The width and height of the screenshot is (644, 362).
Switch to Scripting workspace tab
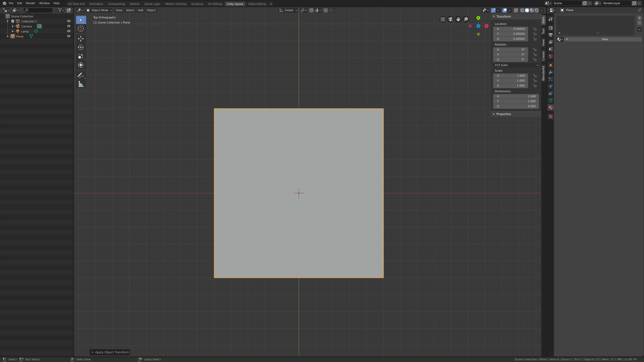coord(197,4)
